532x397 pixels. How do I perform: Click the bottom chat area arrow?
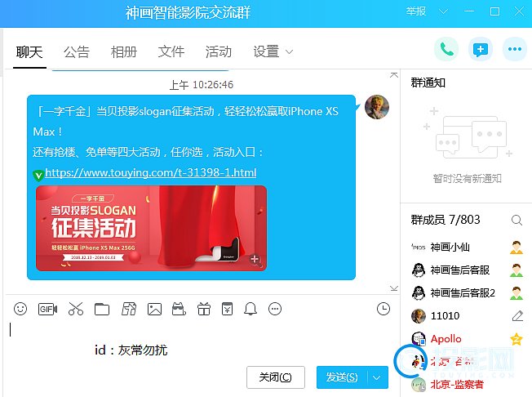[x=394, y=288]
